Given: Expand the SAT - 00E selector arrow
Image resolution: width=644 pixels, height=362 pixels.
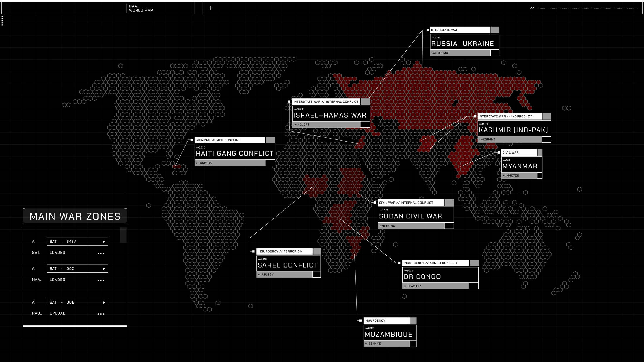Looking at the screenshot, I should (x=104, y=302).
